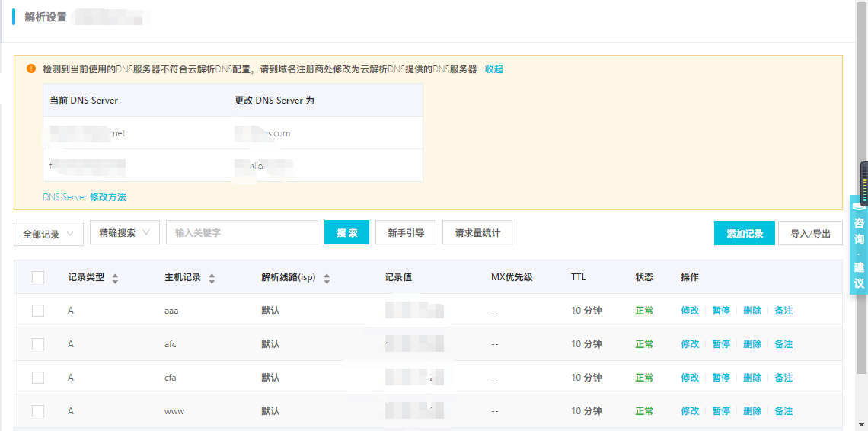
Task: Focus the 输入关键字 search field
Action: (x=242, y=233)
